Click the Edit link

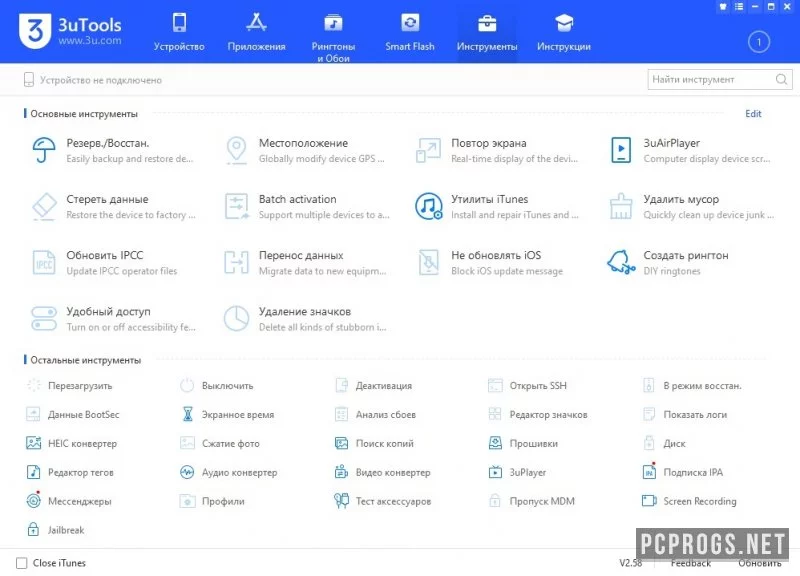coord(753,114)
